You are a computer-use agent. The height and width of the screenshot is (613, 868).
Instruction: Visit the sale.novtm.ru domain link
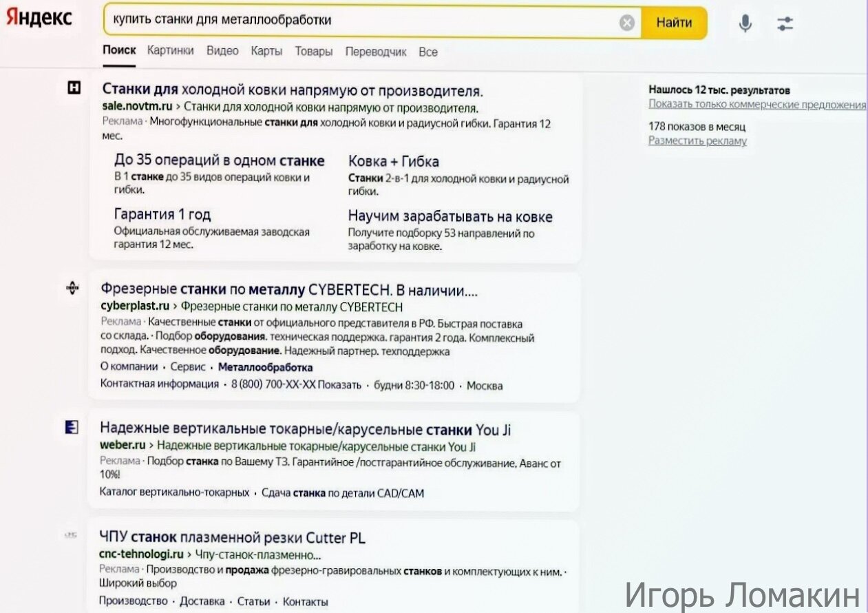coord(137,107)
